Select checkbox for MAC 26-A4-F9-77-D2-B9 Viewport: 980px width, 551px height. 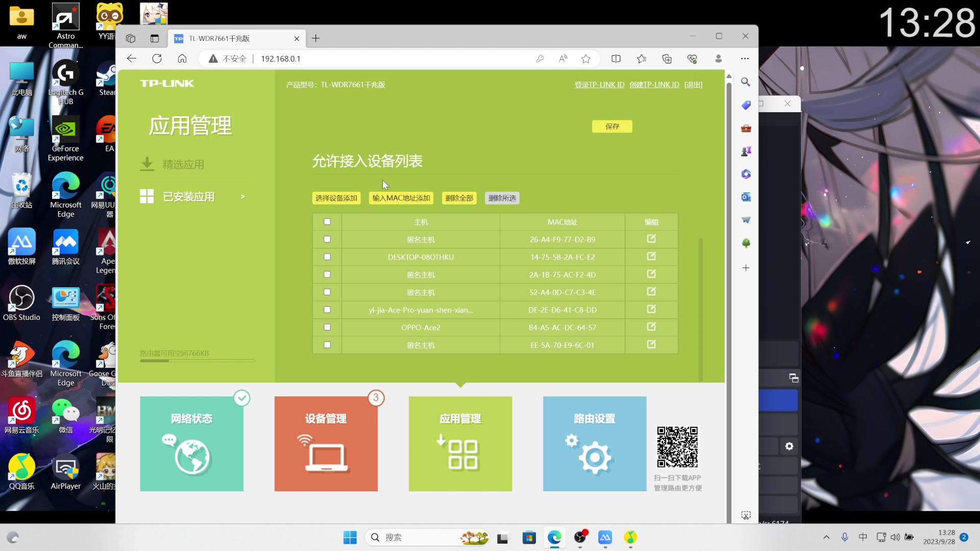[327, 239]
